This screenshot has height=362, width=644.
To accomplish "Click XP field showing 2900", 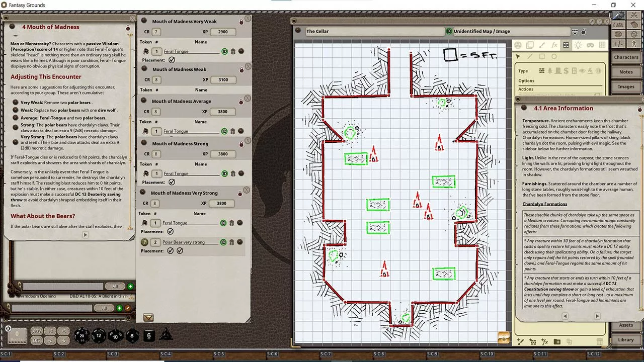I will point(222,32).
